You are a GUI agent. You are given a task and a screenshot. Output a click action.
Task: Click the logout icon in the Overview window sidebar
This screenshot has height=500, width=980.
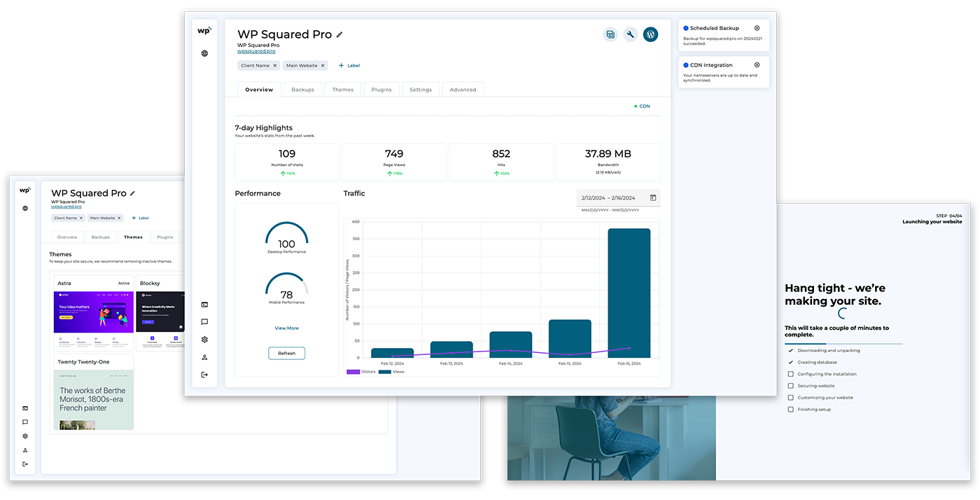204,375
